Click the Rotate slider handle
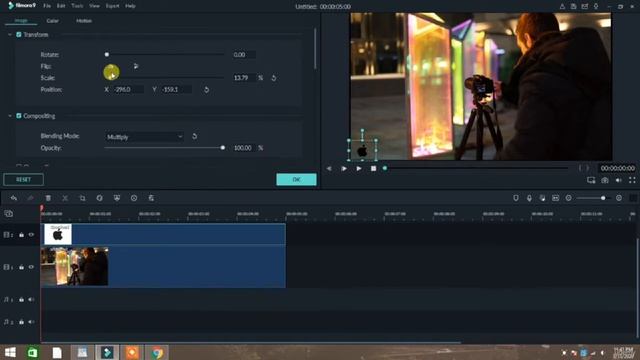The height and width of the screenshot is (360, 640). click(x=107, y=54)
